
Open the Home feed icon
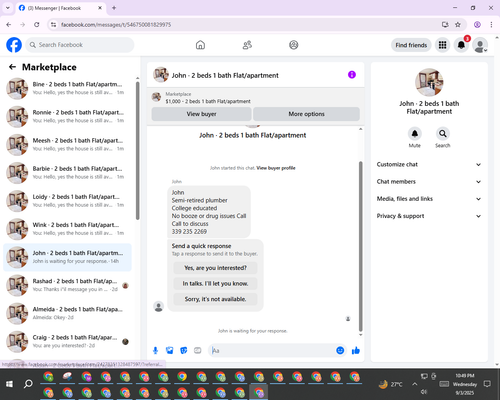click(x=200, y=45)
